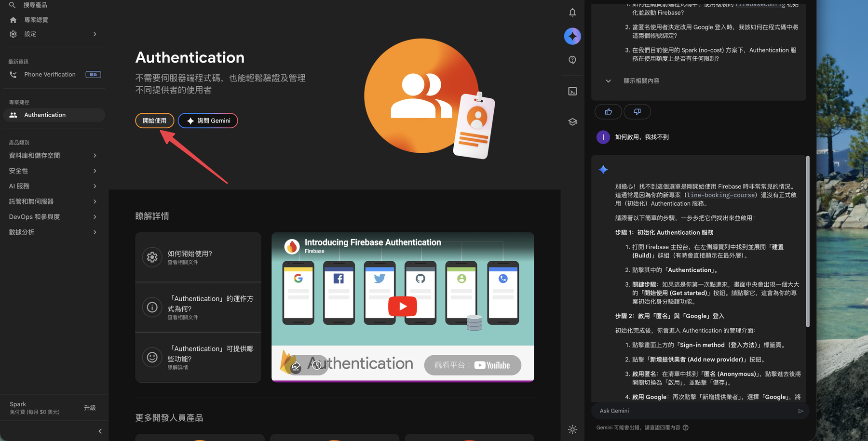Click the user avatar in Gemini chat
Viewport: 868px width, 441px height.
coord(603,137)
